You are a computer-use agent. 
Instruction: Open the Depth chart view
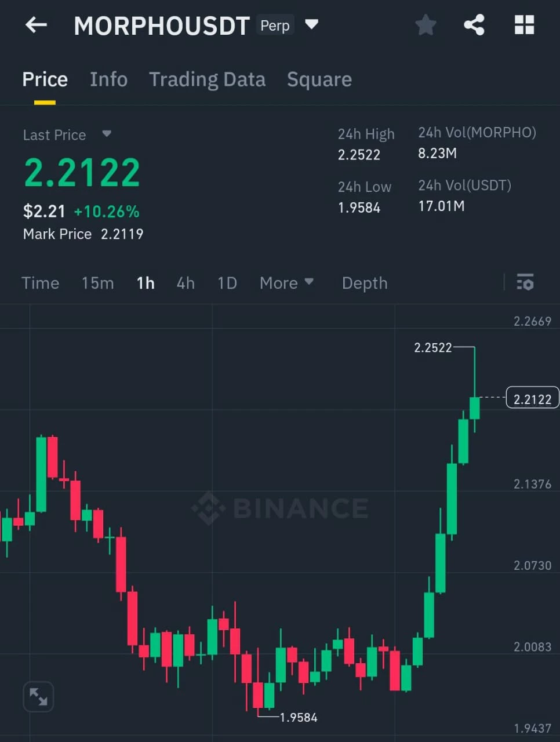tap(365, 283)
